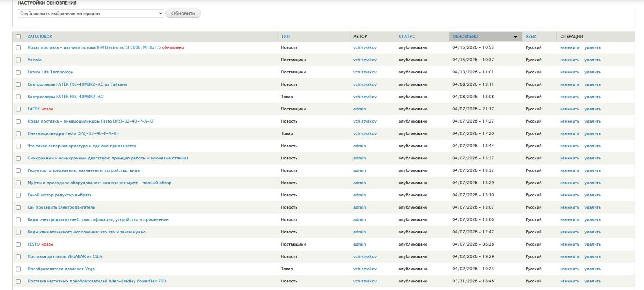
Task: Open the FATEK supplier title link
Action: coord(34,109)
